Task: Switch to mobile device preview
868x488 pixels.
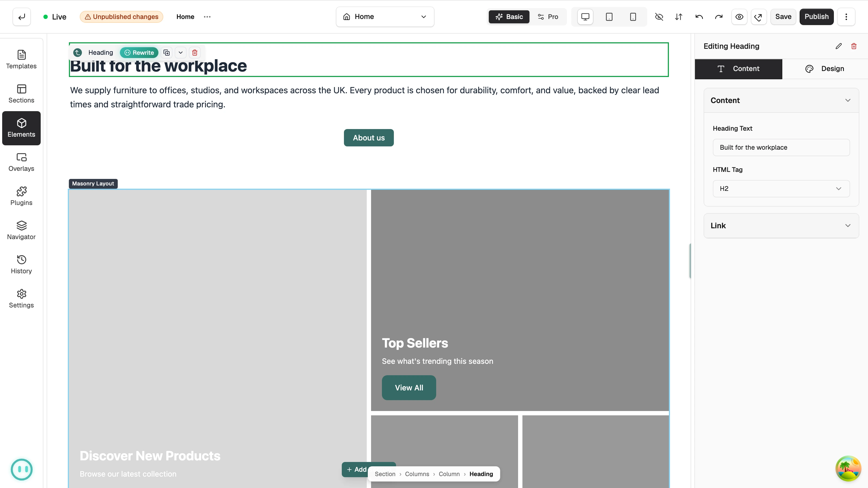Action: click(x=633, y=17)
